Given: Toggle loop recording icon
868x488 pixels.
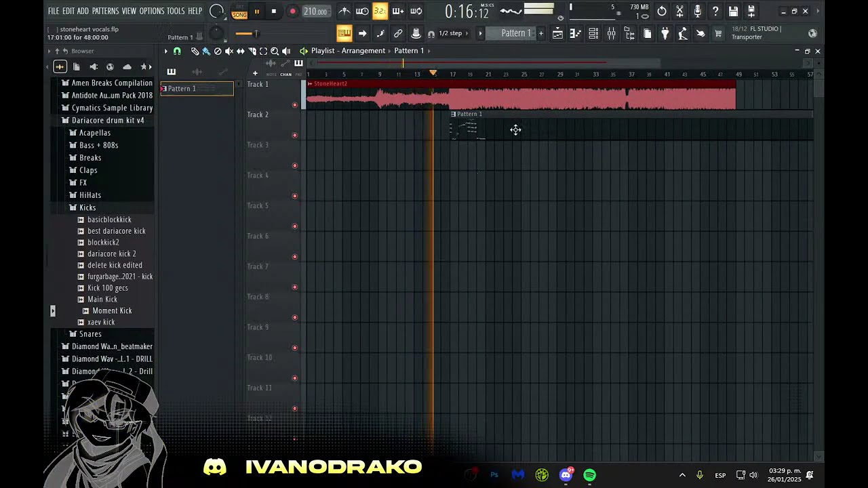Looking at the screenshot, I should tap(416, 11).
